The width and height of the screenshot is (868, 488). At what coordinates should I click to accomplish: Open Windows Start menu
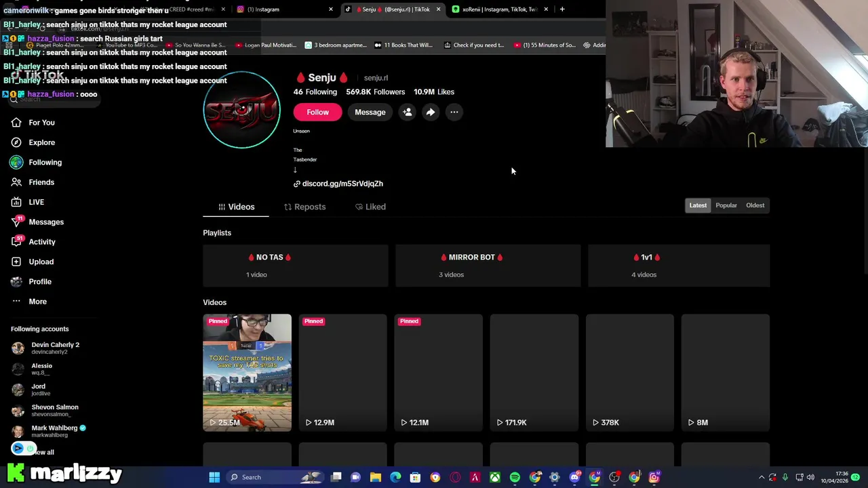[214, 477]
